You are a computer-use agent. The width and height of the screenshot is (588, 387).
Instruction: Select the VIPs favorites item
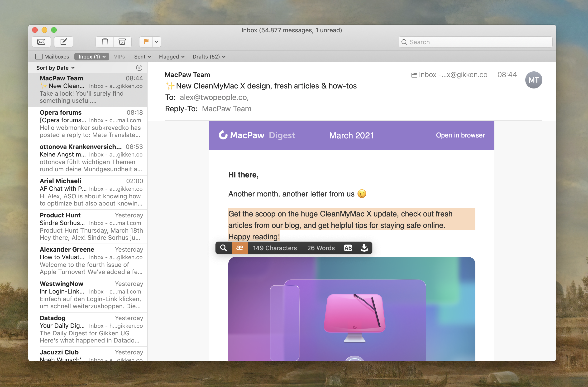coord(119,57)
